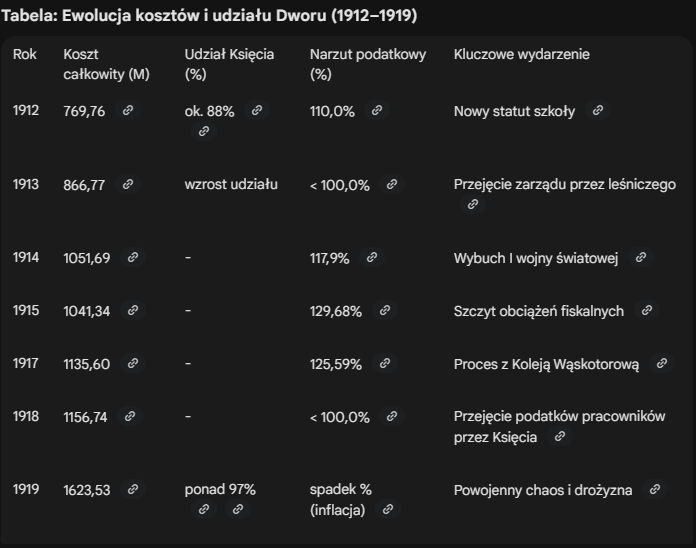Click the link icon after "Wybuch I wojny światowej"
Screen dimensions: 696x548
(641, 258)
